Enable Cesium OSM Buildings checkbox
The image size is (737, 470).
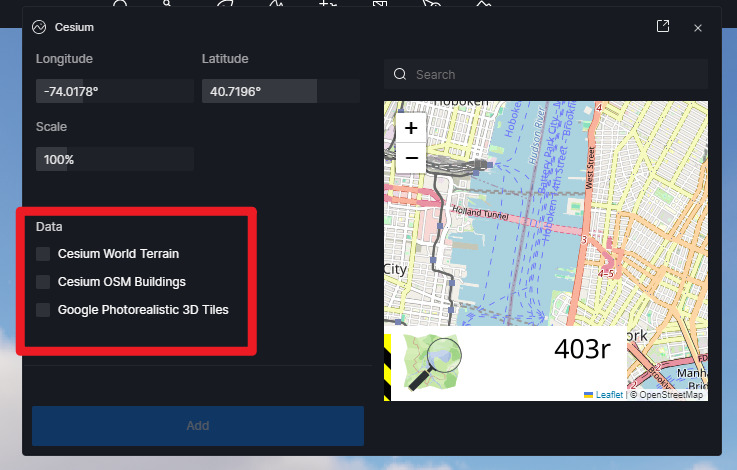click(43, 282)
